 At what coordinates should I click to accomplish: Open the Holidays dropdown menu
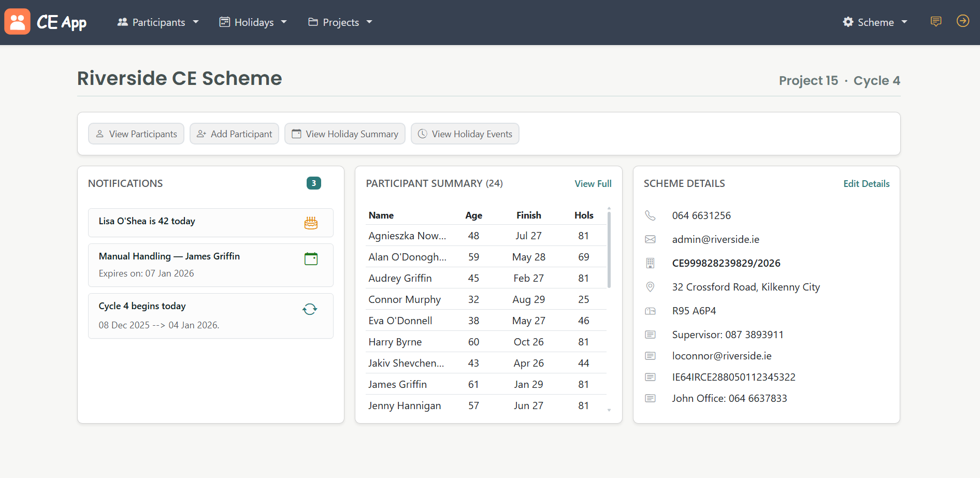point(253,22)
